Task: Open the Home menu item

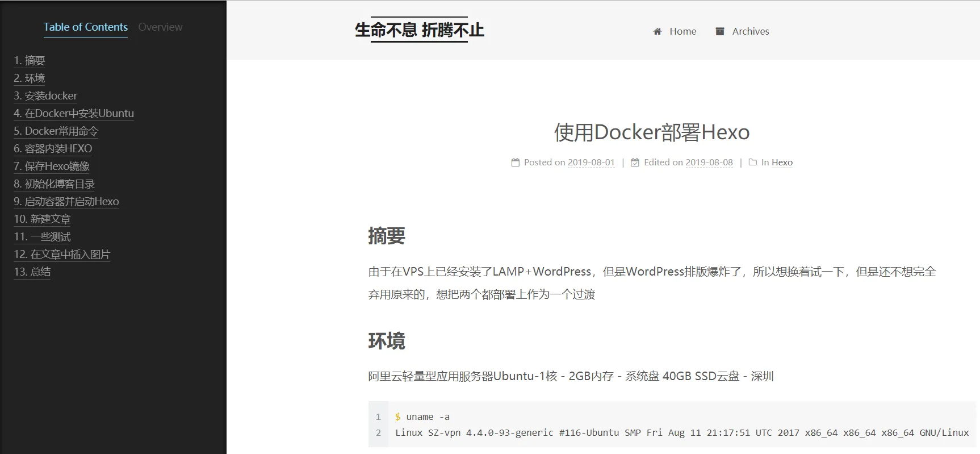Action: tap(675, 31)
